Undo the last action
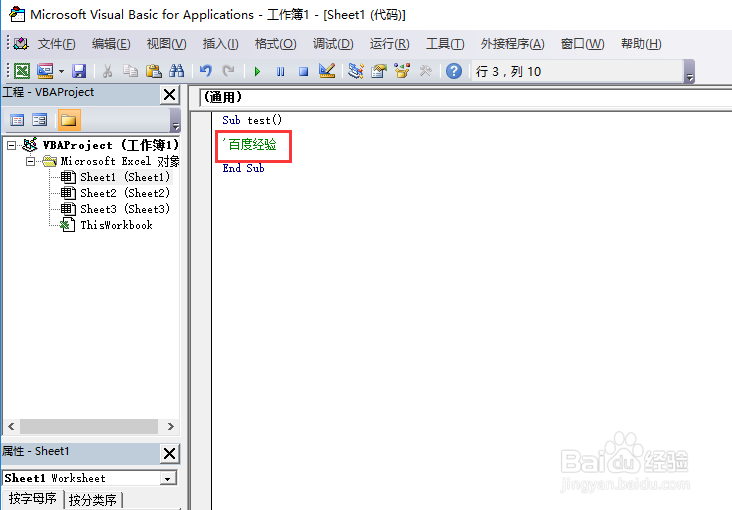This screenshot has width=732, height=510. [x=205, y=71]
